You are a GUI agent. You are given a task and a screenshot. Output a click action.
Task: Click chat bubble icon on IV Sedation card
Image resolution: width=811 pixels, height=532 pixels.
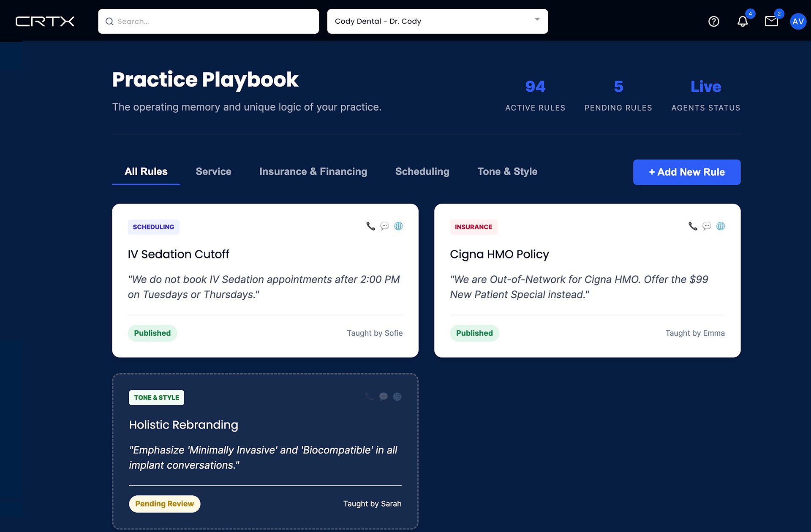tap(384, 226)
